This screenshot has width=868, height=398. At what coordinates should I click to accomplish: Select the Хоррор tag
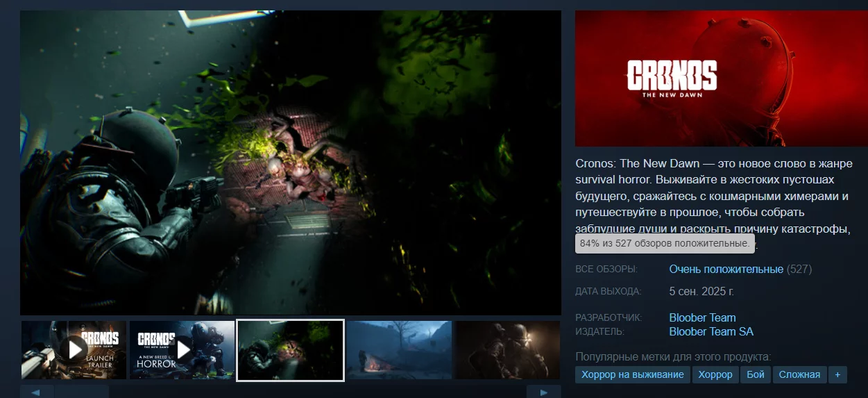point(715,374)
